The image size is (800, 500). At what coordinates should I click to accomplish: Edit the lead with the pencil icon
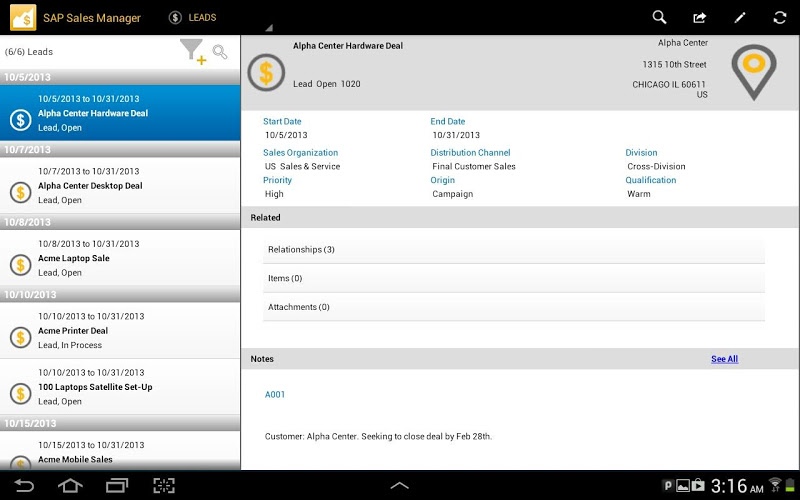pos(740,18)
